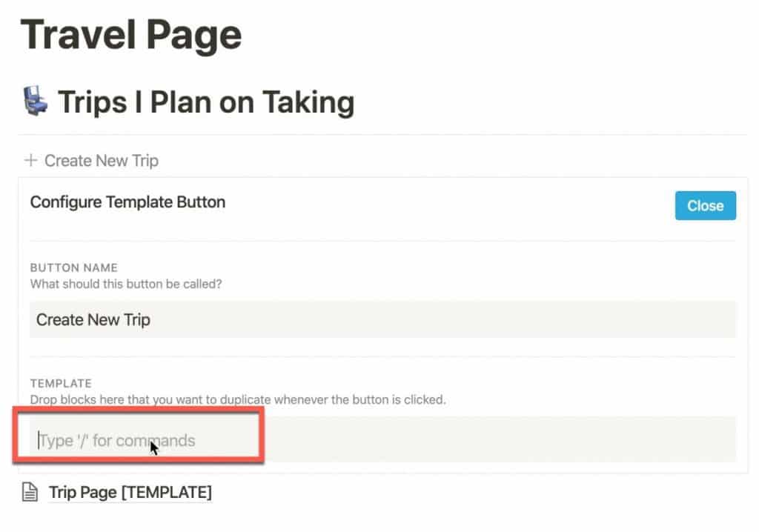This screenshot has height=532, width=759.
Task: Click the document icon next to Trip Page
Action: (30, 492)
